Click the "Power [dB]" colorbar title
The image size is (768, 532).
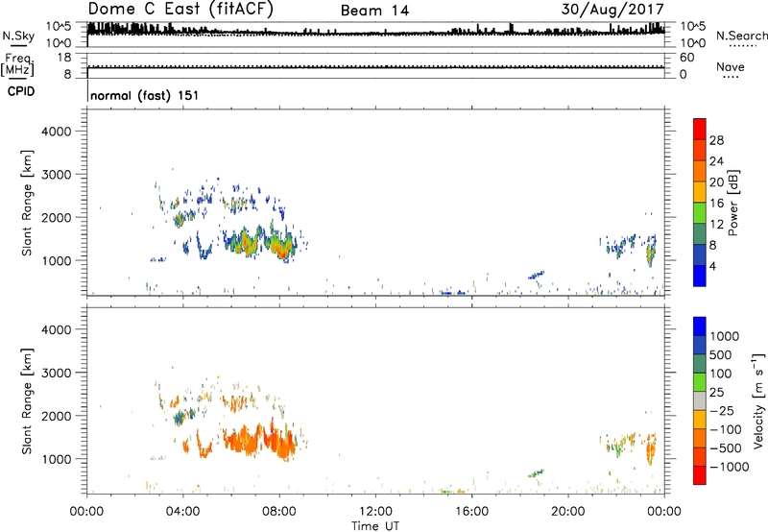click(732, 203)
